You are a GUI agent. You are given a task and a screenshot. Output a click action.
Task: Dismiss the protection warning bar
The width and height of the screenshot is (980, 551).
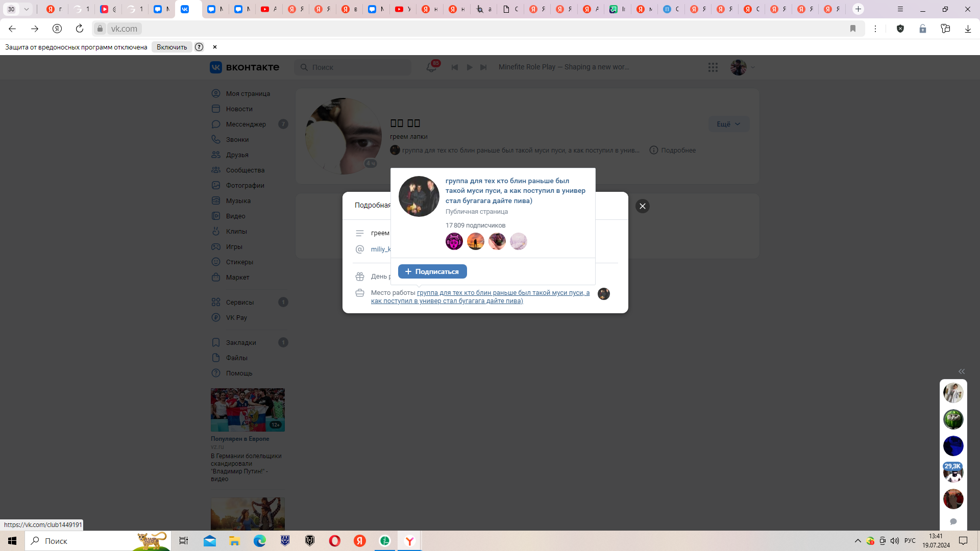[215, 47]
